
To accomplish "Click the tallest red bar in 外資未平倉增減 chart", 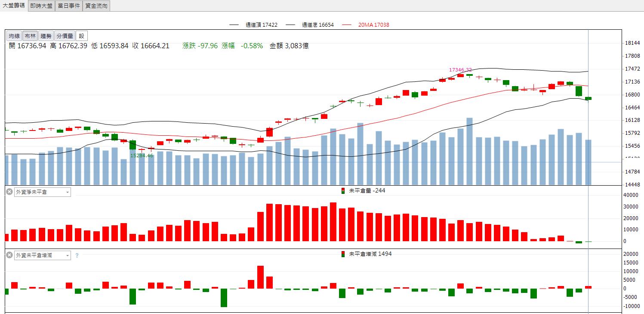I will [260, 277].
